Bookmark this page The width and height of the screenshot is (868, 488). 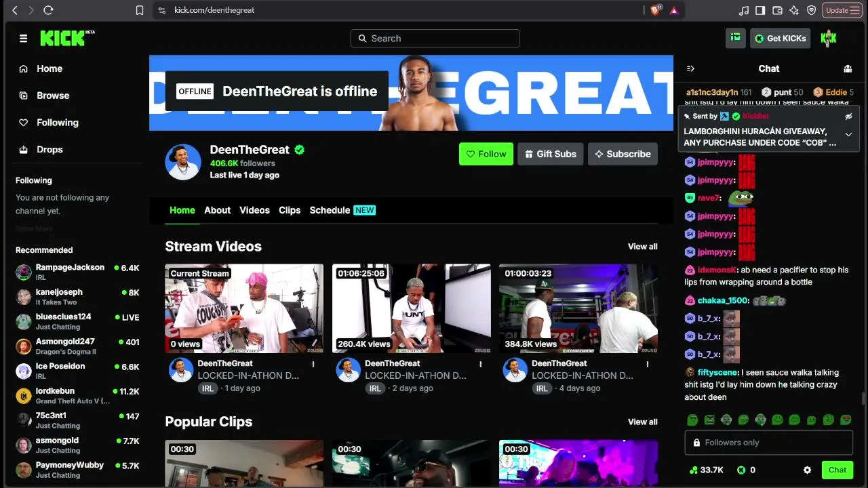[x=140, y=10]
